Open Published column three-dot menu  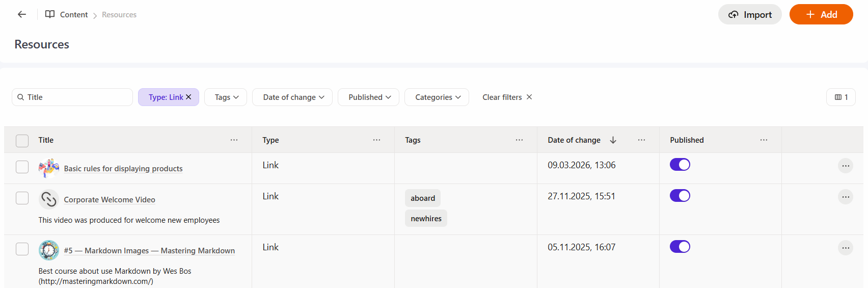point(764,140)
